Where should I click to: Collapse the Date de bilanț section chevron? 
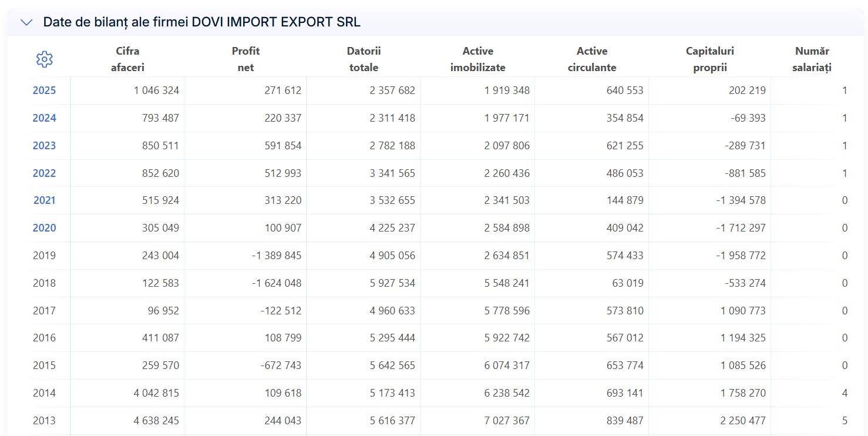tap(26, 22)
